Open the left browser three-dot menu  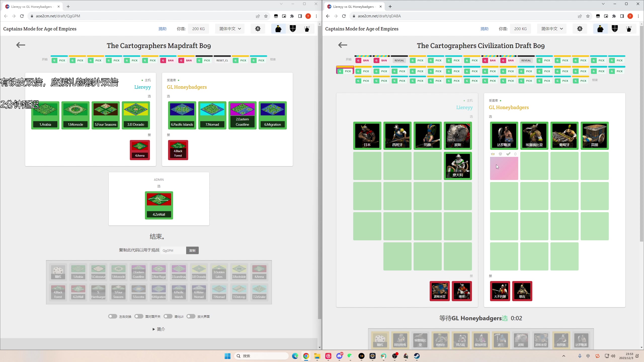click(x=316, y=16)
